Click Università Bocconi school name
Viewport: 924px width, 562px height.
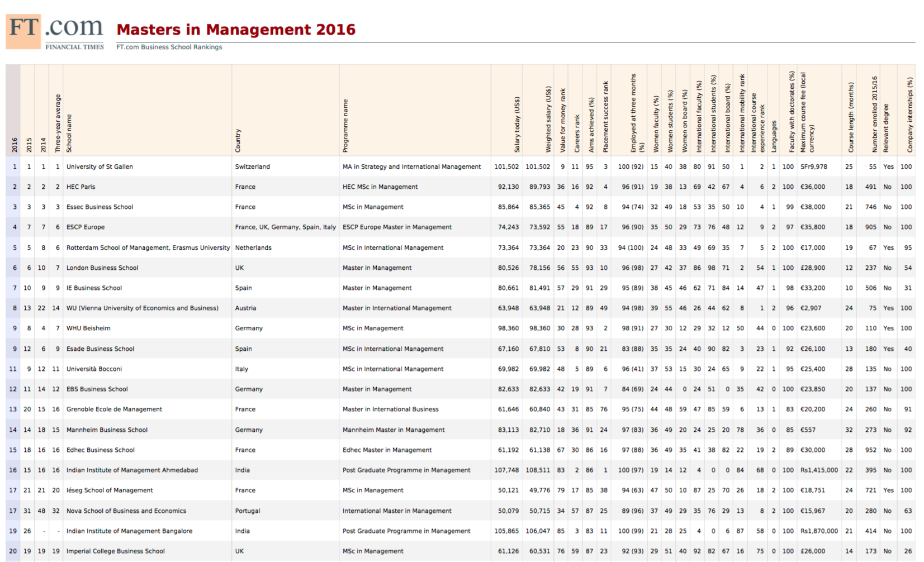[x=94, y=369]
